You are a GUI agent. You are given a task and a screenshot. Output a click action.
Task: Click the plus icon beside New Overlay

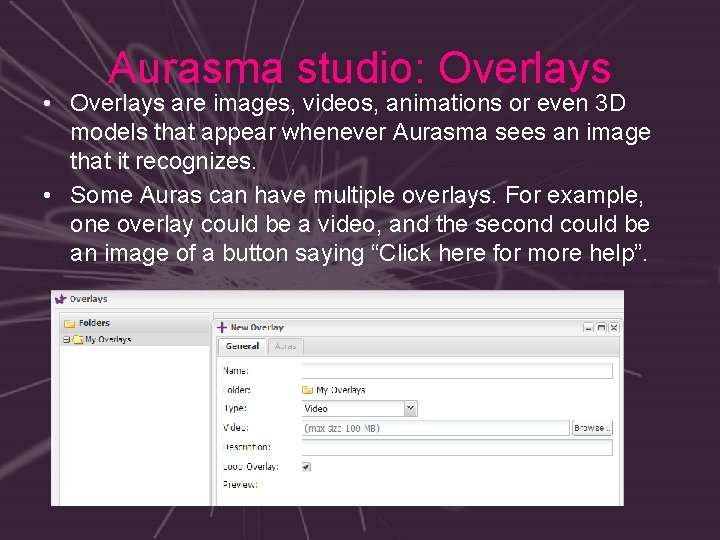[x=222, y=327]
